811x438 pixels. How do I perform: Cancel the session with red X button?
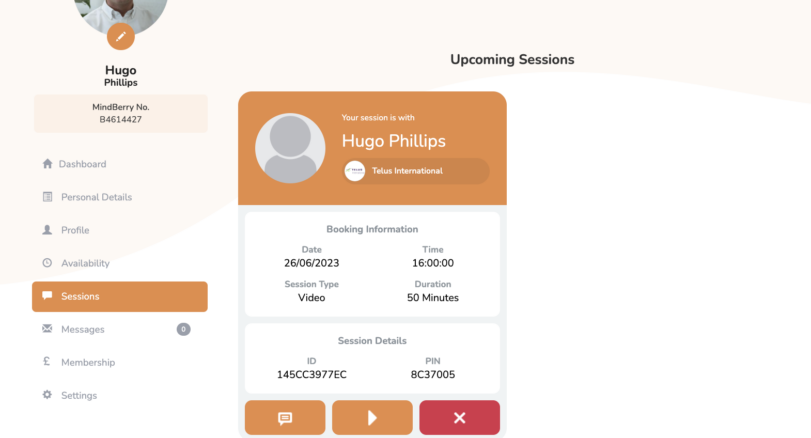tap(459, 417)
